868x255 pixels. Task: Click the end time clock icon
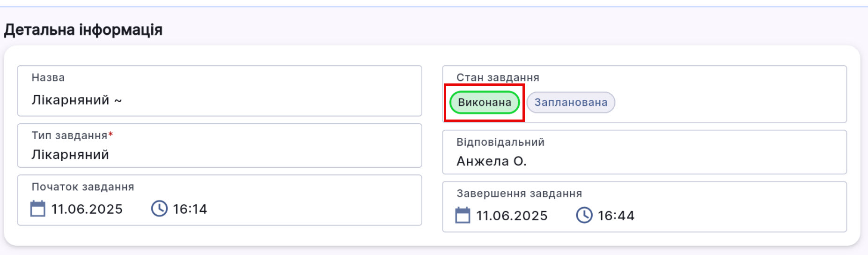coord(584,215)
